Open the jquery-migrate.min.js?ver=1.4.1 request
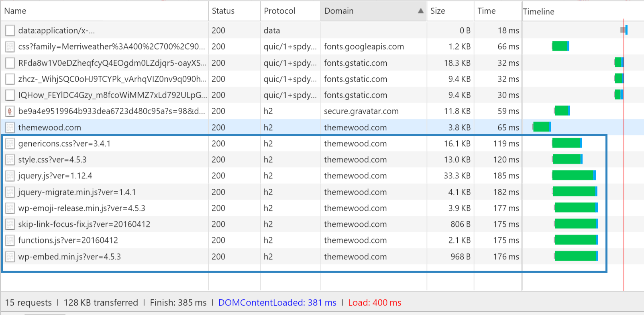 (77, 192)
